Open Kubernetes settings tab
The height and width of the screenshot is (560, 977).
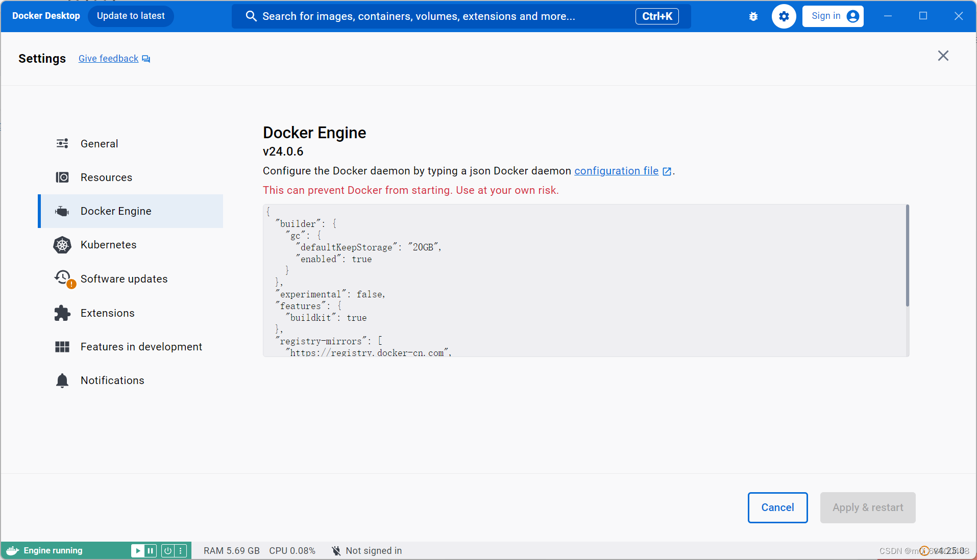(x=131, y=245)
